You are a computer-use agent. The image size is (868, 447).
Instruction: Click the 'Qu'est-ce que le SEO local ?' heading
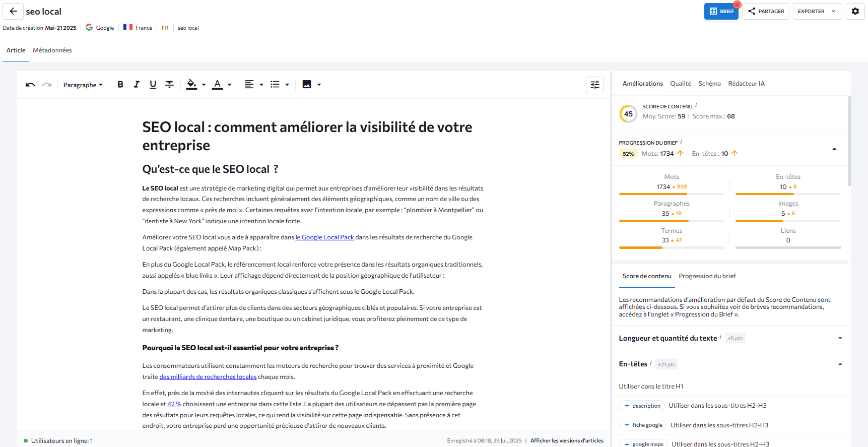tap(210, 169)
